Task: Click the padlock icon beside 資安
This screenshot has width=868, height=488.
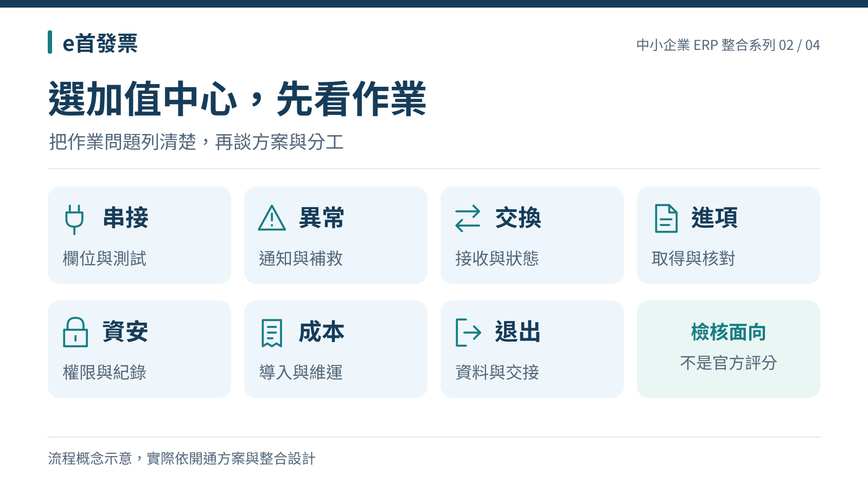Action: click(x=75, y=332)
